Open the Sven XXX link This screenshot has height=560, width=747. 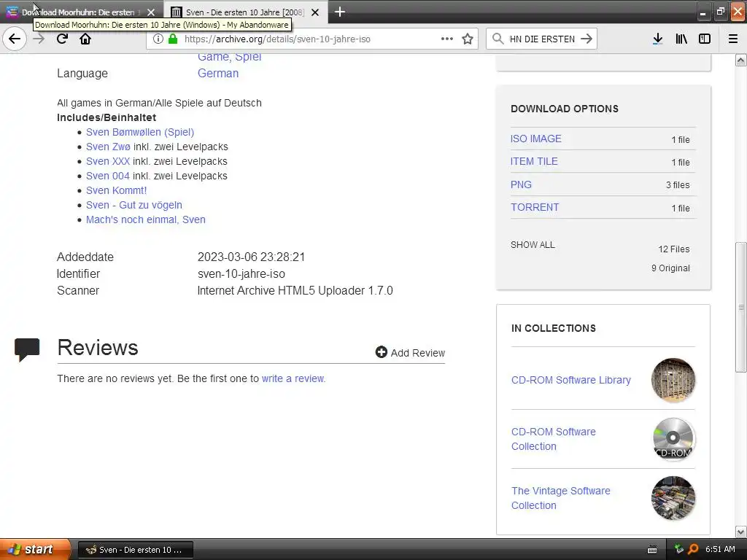(108, 161)
